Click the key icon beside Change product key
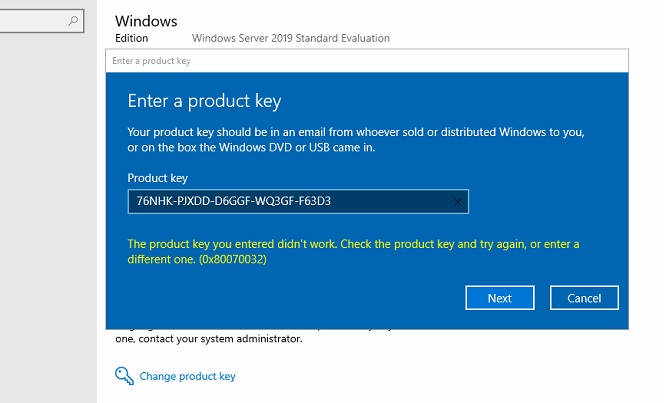Image resolution: width=664 pixels, height=403 pixels. click(x=123, y=376)
